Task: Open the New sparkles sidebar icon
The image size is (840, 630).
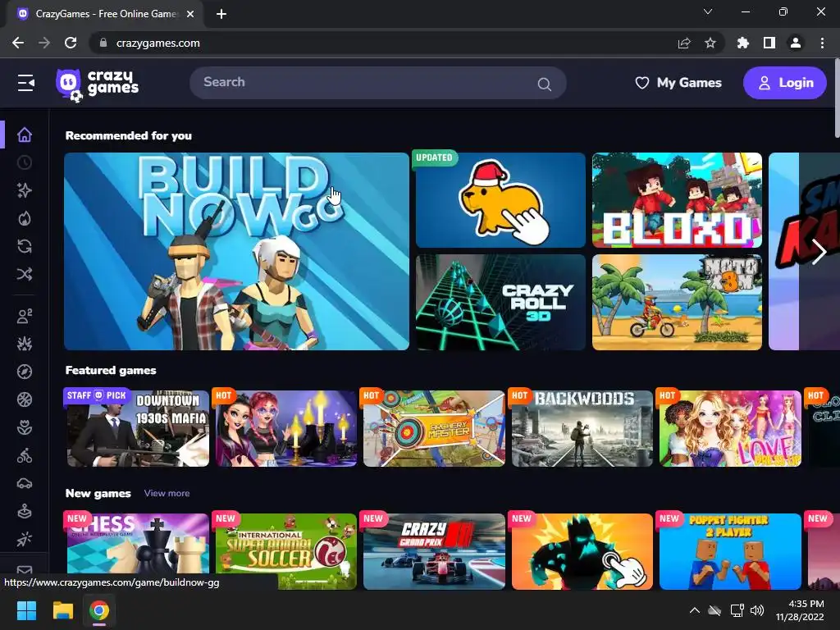Action: click(x=25, y=190)
